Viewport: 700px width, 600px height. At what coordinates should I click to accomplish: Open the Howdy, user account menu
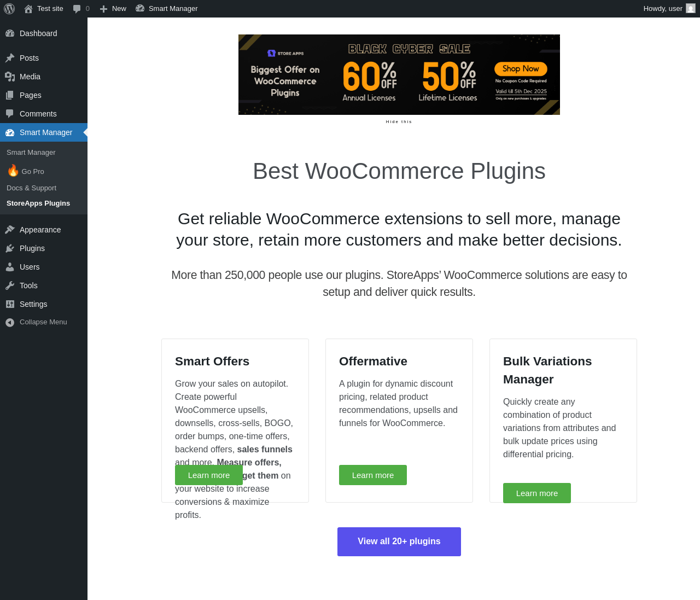(x=669, y=9)
